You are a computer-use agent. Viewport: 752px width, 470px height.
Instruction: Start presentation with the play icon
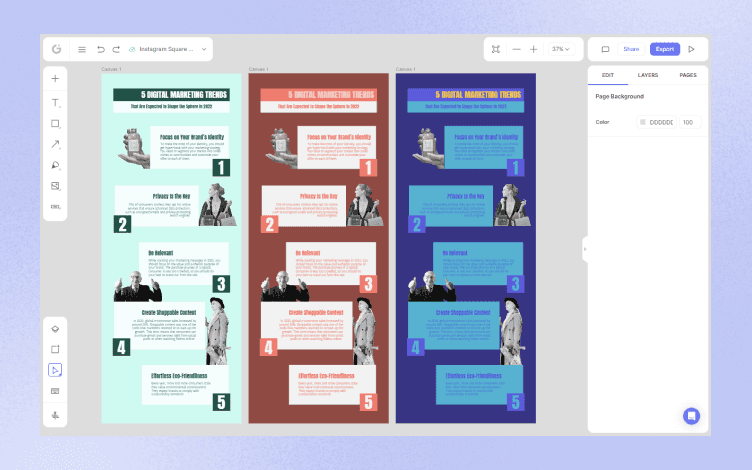tap(691, 49)
